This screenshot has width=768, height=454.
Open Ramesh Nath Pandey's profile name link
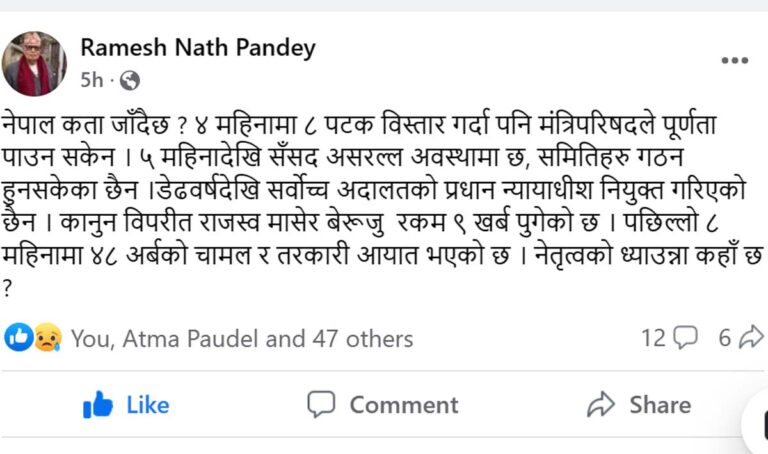point(198,47)
